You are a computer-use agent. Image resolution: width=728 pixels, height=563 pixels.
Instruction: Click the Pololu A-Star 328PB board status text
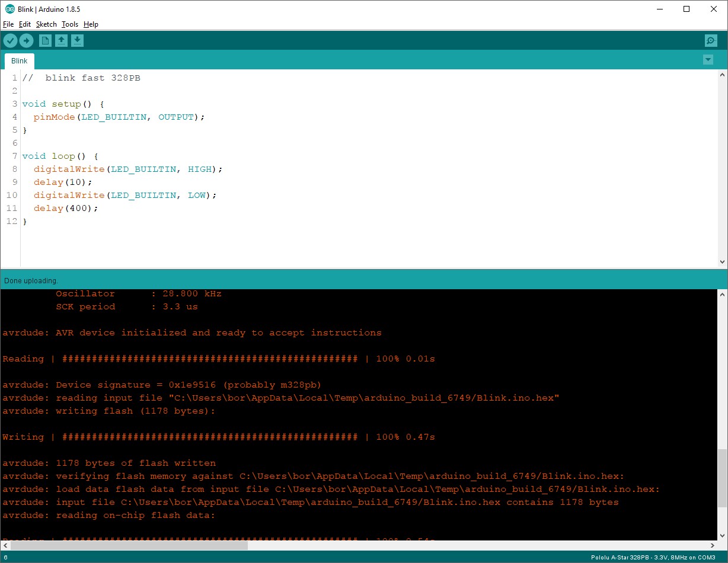(653, 558)
